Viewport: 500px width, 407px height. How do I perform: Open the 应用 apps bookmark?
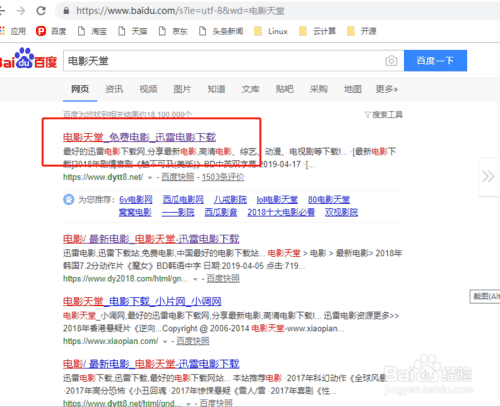(13, 31)
